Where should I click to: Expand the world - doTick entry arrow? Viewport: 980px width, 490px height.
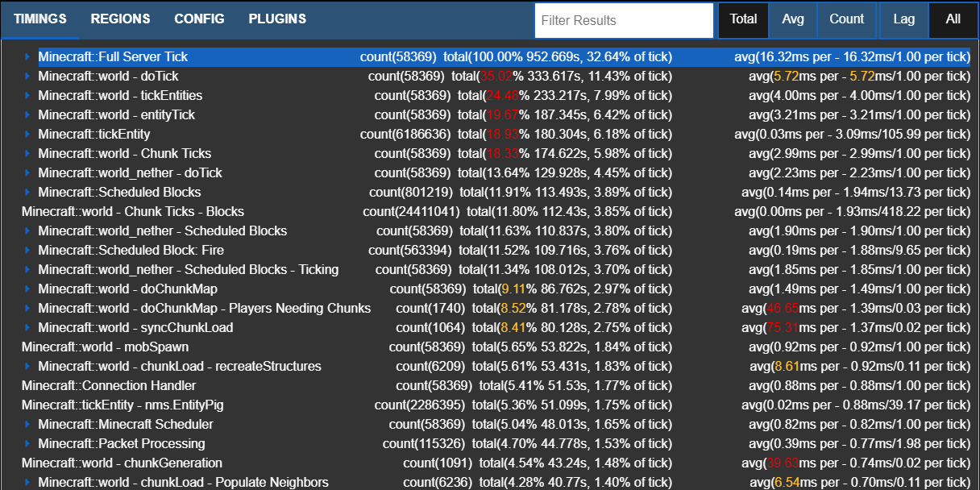(x=27, y=77)
